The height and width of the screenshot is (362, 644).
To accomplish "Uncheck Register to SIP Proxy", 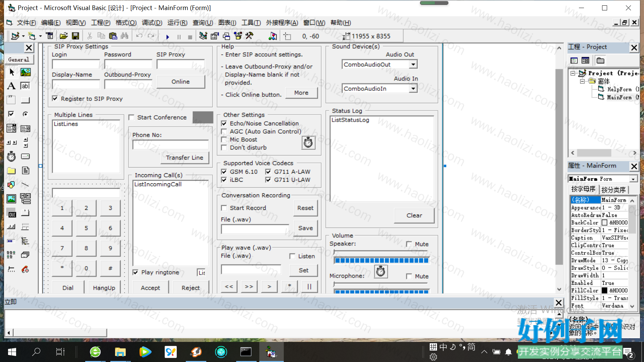I will [x=55, y=99].
